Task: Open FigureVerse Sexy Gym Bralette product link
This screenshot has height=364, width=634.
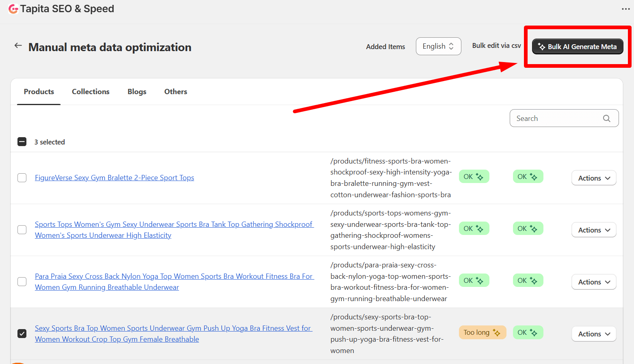Action: click(115, 178)
